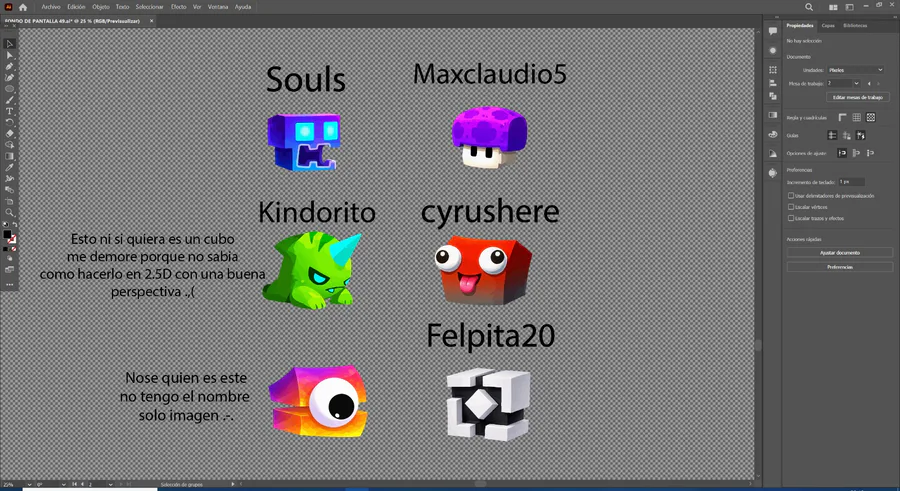Open arrange documents icon in top bar
Image resolution: width=900 pixels, height=491 pixels.
pyautogui.click(x=833, y=7)
